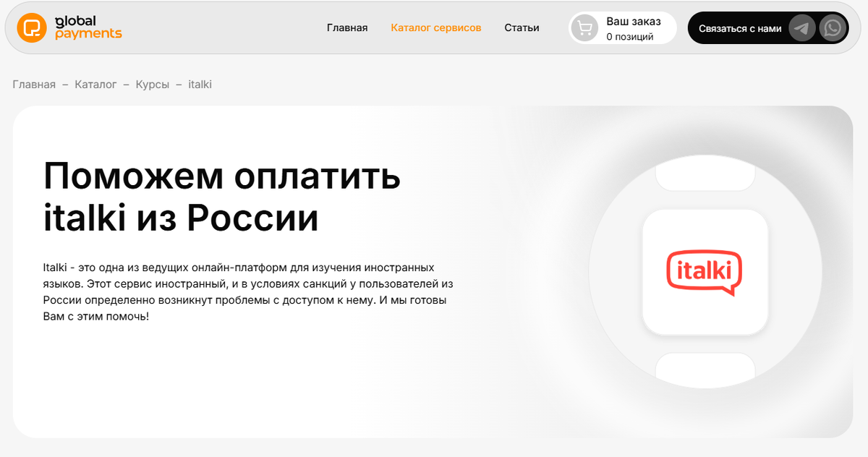The width and height of the screenshot is (868, 457).
Task: Go to Главная in top navigation
Action: tap(347, 28)
